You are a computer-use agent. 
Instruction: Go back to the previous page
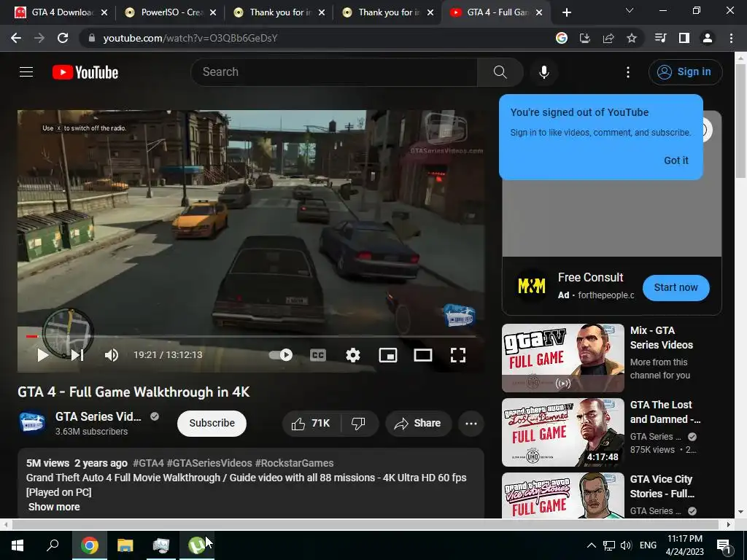(16, 38)
